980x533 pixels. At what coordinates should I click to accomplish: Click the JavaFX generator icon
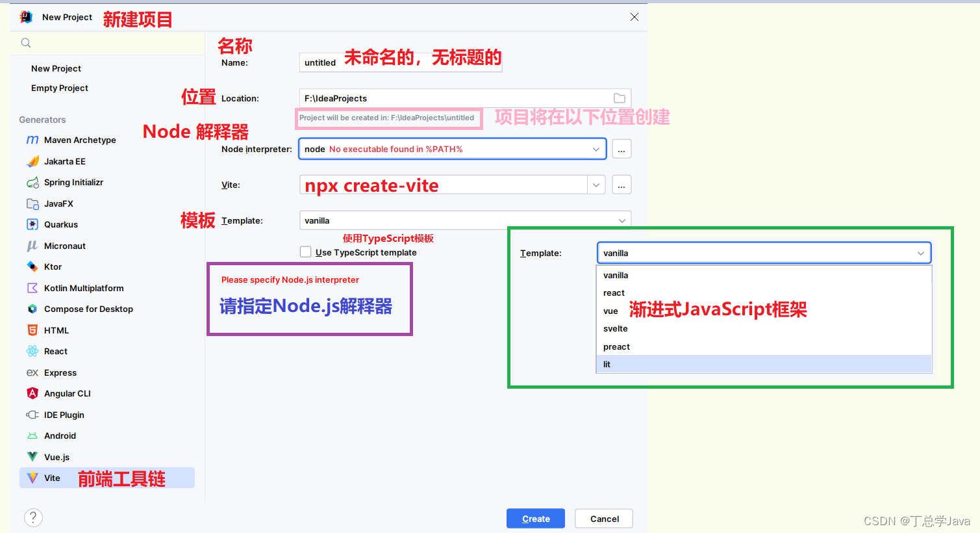pyautogui.click(x=32, y=203)
